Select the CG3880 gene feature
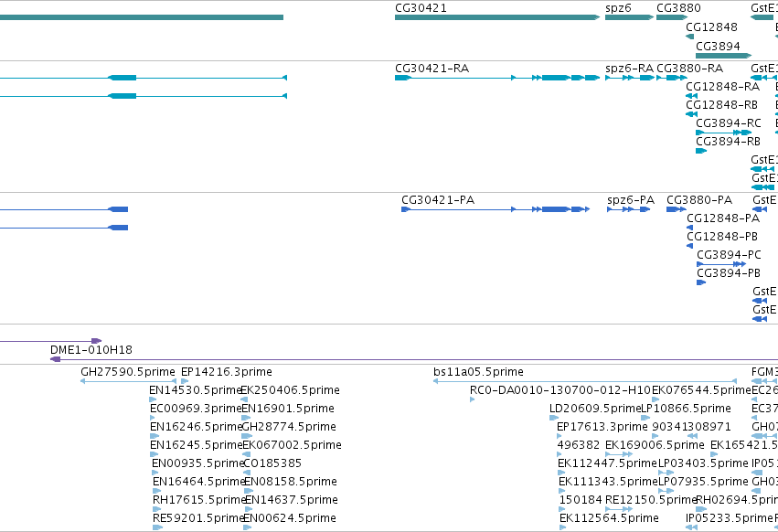 [x=672, y=17]
